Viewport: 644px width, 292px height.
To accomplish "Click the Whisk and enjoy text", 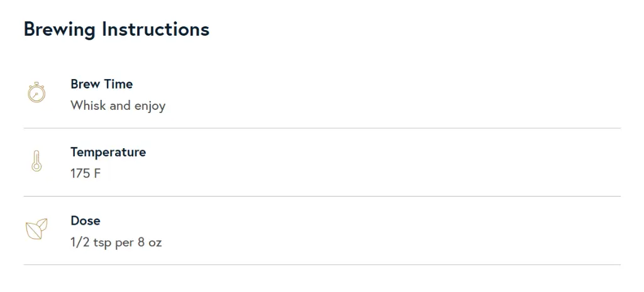I will pyautogui.click(x=118, y=105).
